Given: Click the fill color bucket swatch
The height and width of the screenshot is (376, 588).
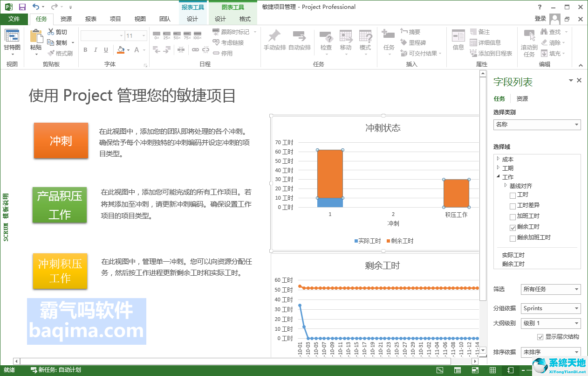Looking at the screenshot, I should pos(120,50).
